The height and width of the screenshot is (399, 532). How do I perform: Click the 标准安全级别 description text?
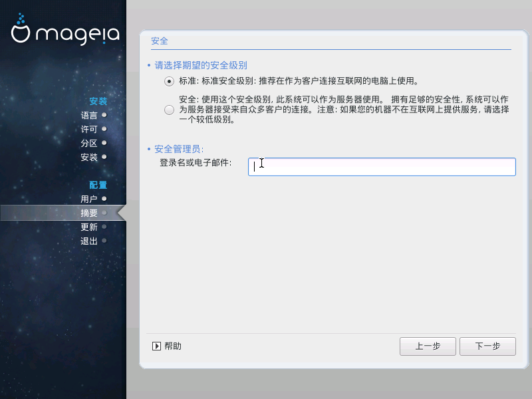(299, 81)
